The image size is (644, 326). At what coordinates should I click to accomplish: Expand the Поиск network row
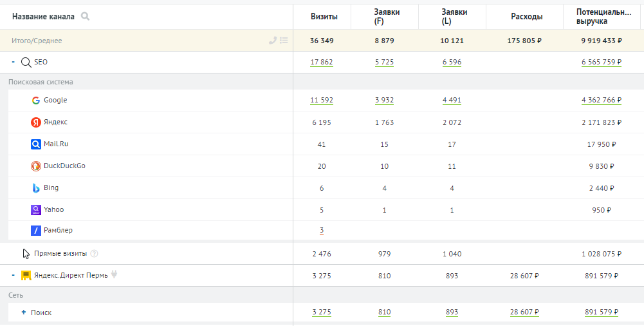(x=23, y=312)
